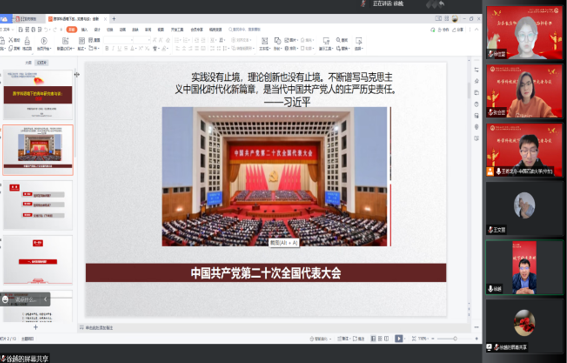
Task: Toggle Bold formatting
Action: tap(107, 48)
